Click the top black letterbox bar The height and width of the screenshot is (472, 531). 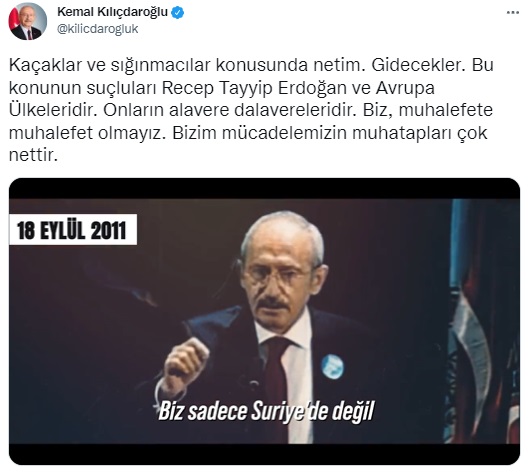(x=264, y=189)
